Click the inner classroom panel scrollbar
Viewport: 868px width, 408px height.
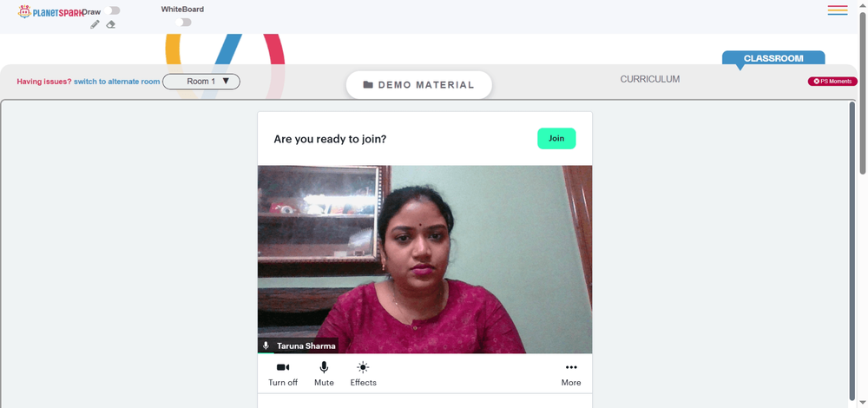pyautogui.click(x=853, y=250)
